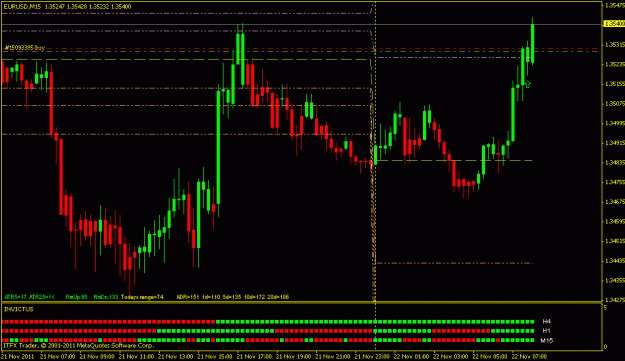Click the '22 Nov 07:00' time label
The height and width of the screenshot is (361, 625).
coord(530,356)
